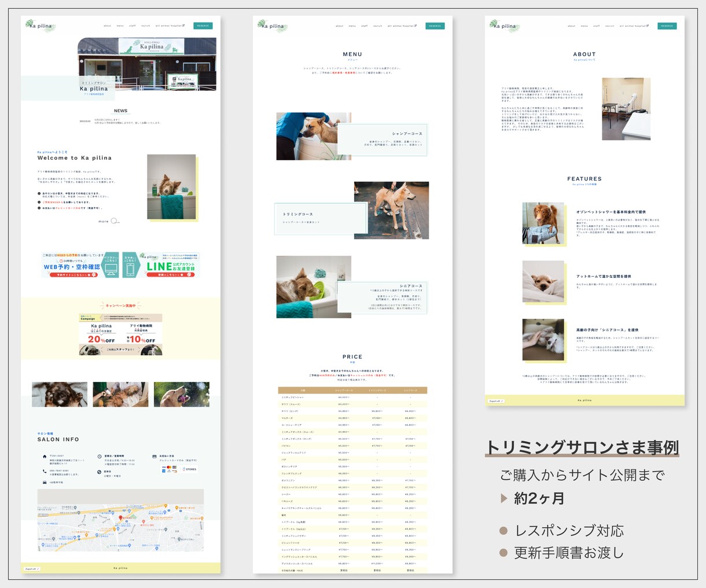Click the 更新手順書お渡し bullet text

569,553
